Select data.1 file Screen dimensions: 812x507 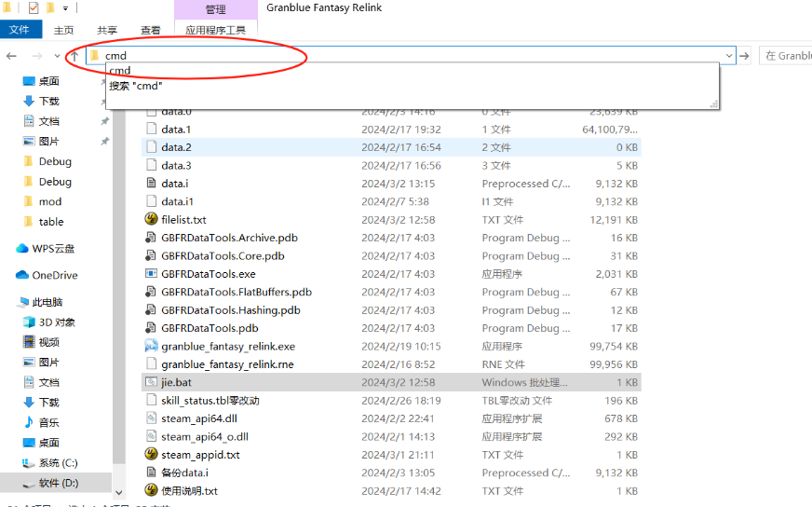click(176, 130)
